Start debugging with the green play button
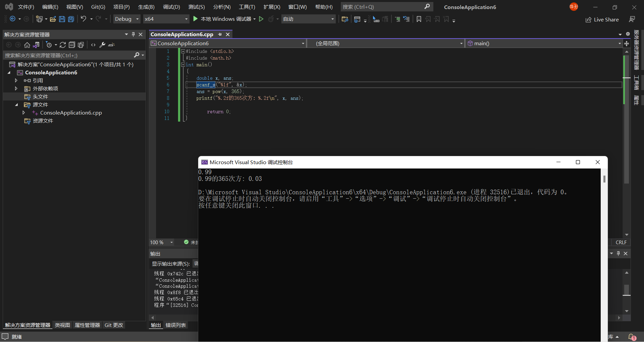This screenshot has width=644, height=342. click(195, 19)
